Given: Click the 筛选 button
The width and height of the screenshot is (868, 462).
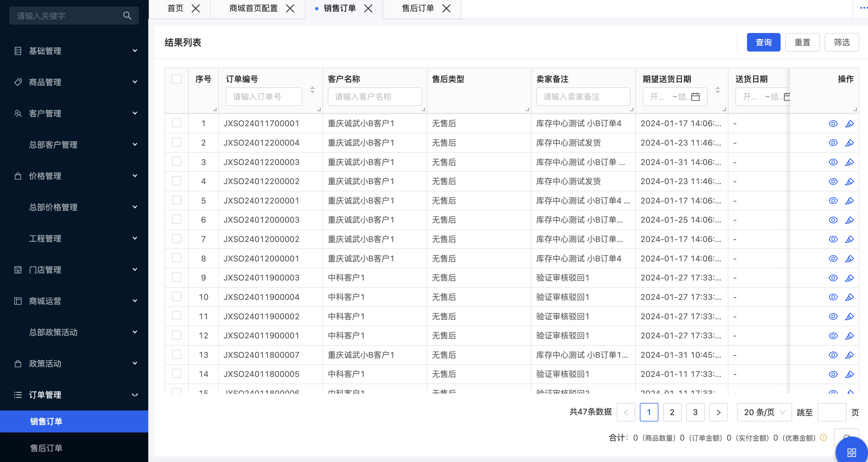Looking at the screenshot, I should [x=841, y=42].
